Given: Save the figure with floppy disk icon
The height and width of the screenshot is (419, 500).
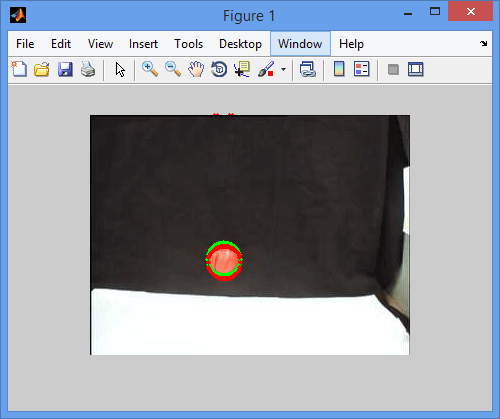Looking at the screenshot, I should click(x=65, y=69).
